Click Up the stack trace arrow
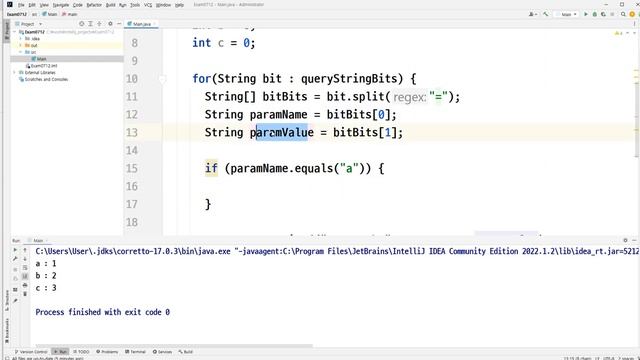640x360 pixels. click(x=25, y=250)
